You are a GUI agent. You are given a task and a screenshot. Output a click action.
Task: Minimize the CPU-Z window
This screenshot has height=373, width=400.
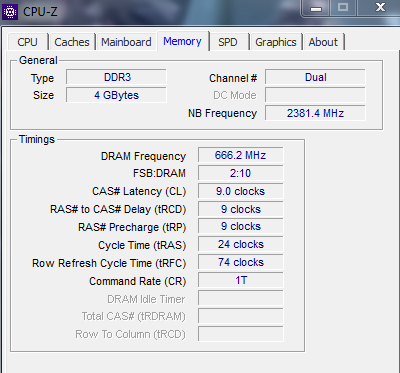pos(316,8)
